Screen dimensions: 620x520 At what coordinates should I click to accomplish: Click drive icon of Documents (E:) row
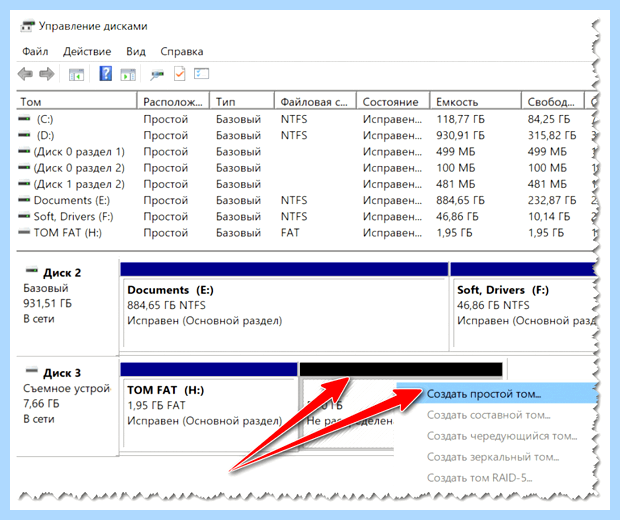coord(25,200)
